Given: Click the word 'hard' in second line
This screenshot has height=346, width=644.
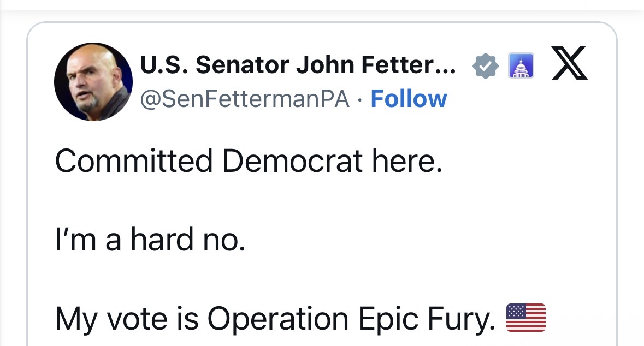Looking at the screenshot, I should [x=162, y=240].
